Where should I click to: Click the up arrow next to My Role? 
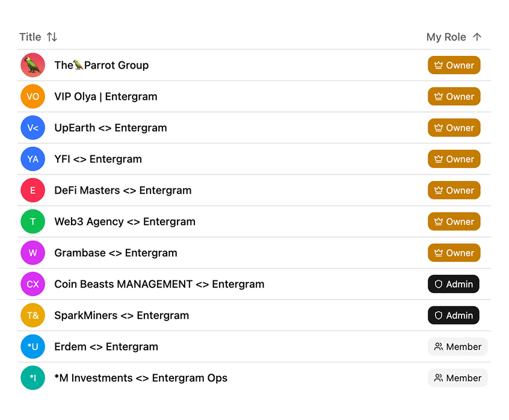[477, 37]
